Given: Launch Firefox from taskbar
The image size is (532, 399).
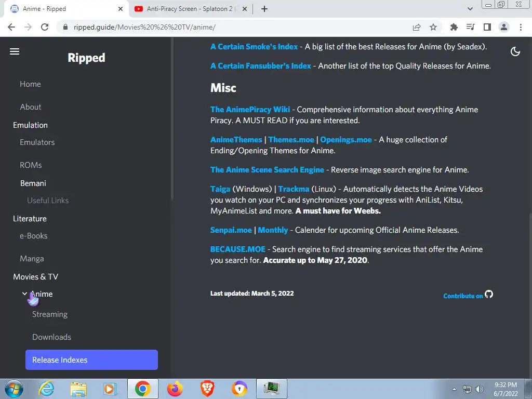Looking at the screenshot, I should 175,389.
